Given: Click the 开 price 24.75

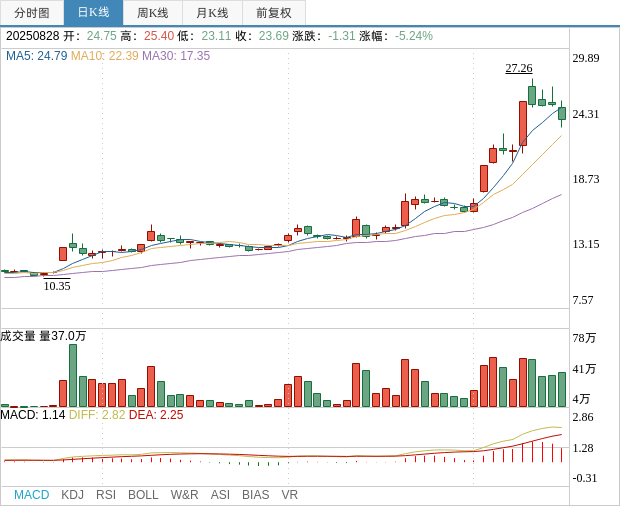Looking at the screenshot, I should tap(102, 36).
